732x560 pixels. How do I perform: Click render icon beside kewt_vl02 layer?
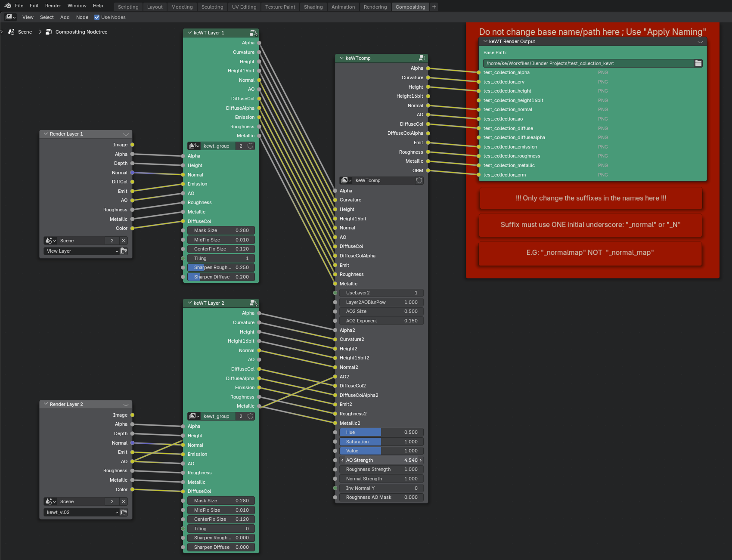(124, 512)
